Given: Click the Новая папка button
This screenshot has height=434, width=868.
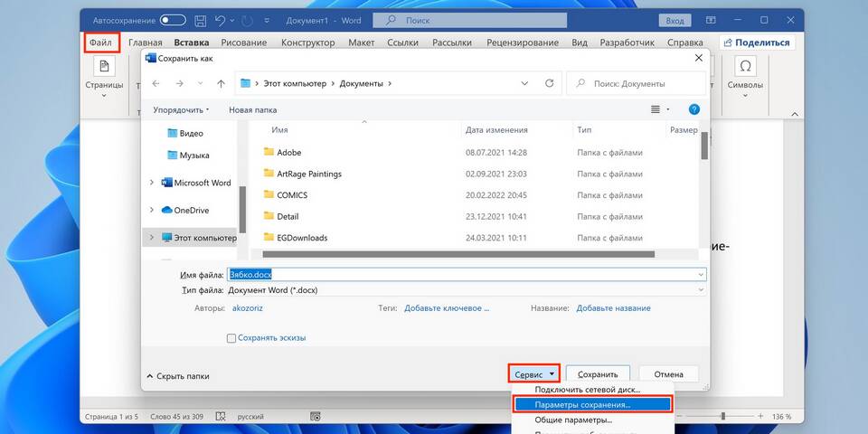Looking at the screenshot, I should click(x=253, y=109).
